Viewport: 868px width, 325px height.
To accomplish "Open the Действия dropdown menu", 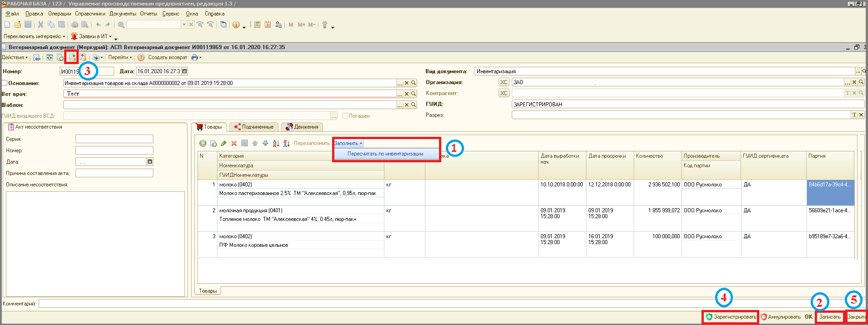I will 15,57.
